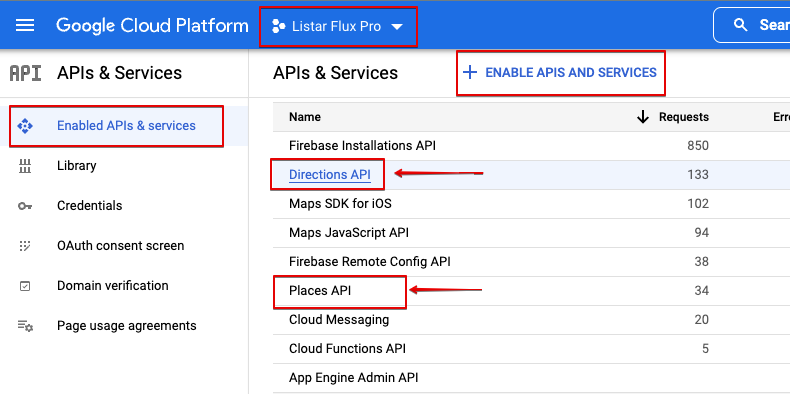Click the OAuth consent screen icon
The image size is (790, 394).
(x=25, y=246)
